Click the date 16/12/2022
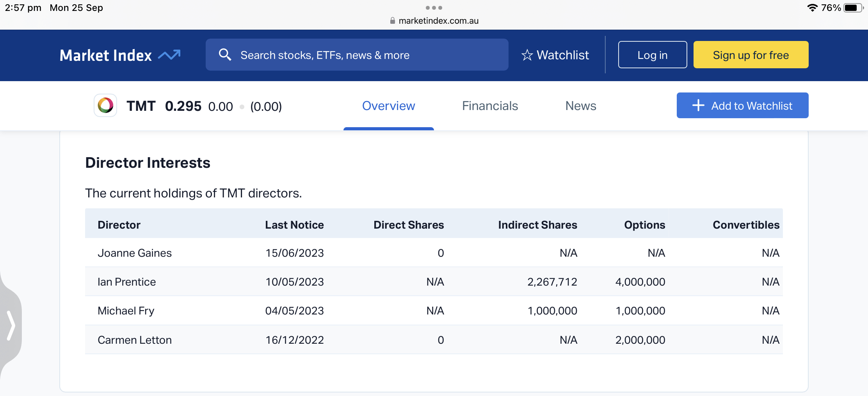 coord(295,340)
